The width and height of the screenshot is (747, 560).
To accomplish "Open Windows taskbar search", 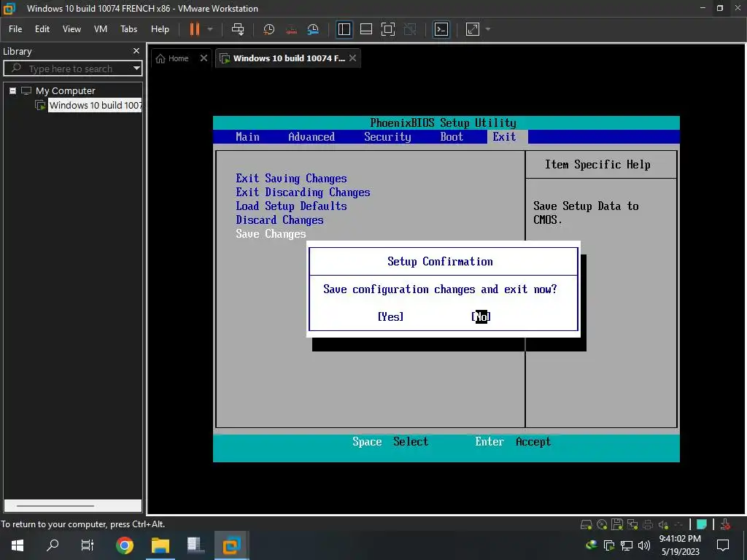I will [53, 545].
